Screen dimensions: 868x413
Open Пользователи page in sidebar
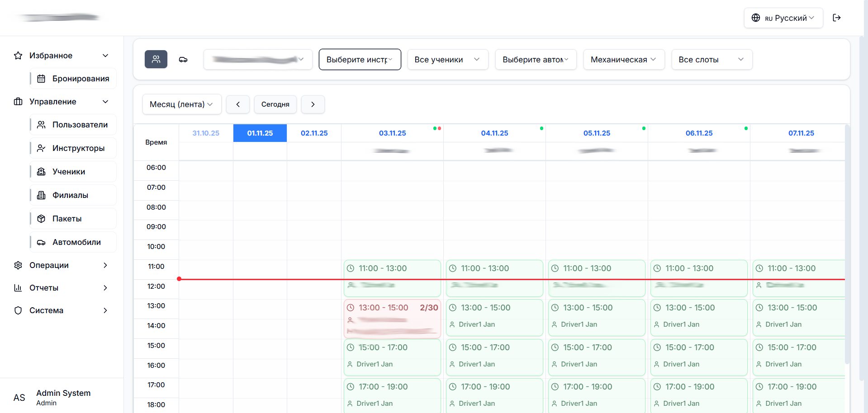pyautogui.click(x=73, y=125)
